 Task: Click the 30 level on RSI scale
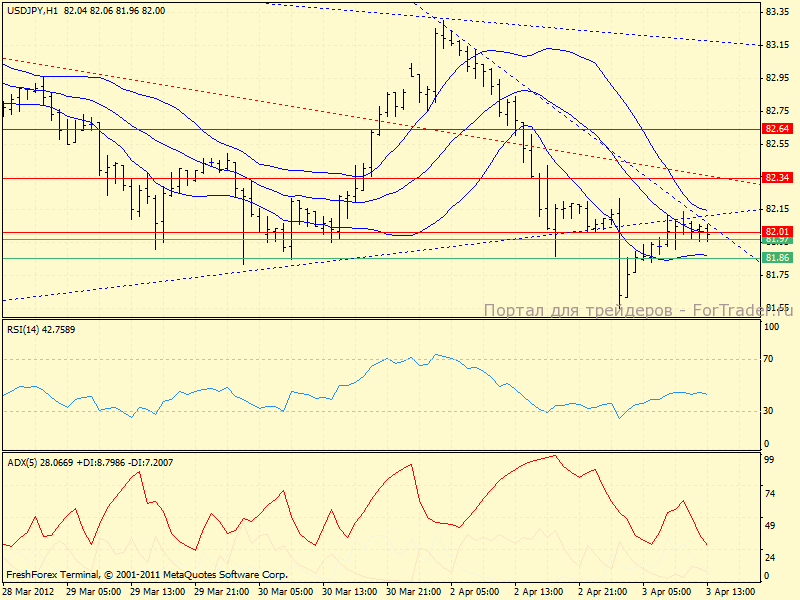click(x=770, y=410)
